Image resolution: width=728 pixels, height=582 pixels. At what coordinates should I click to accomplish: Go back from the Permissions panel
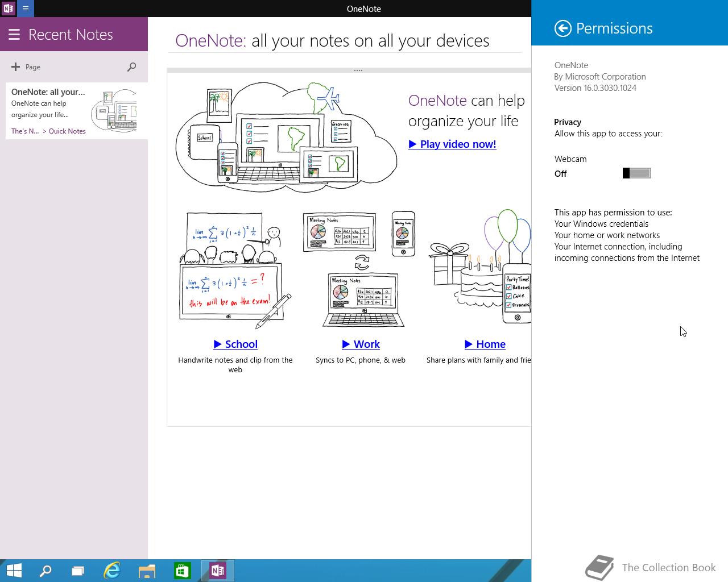(x=563, y=28)
